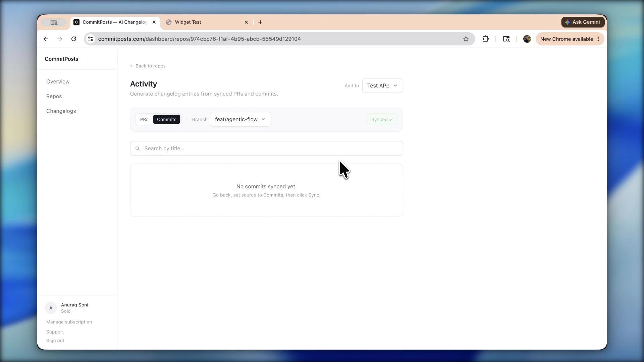Click the 'No commits synced yet.' message
644x362 pixels.
tap(266, 186)
